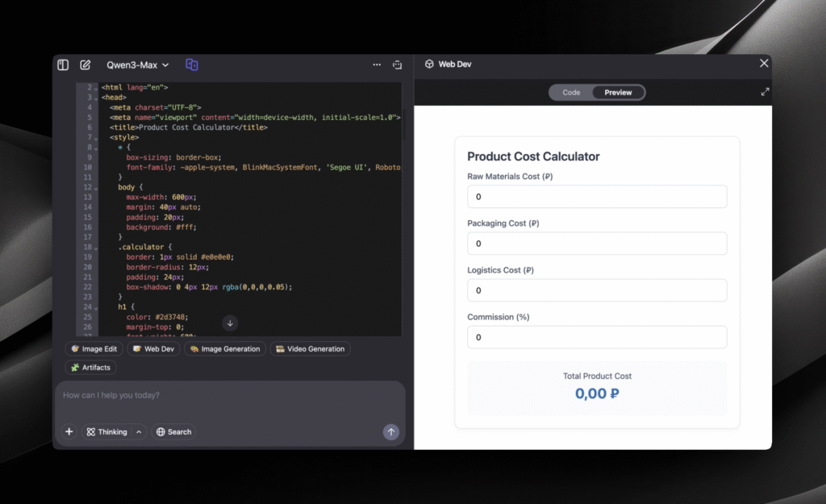Toggle the sidebar panel icon
The width and height of the screenshot is (826, 504).
(63, 65)
